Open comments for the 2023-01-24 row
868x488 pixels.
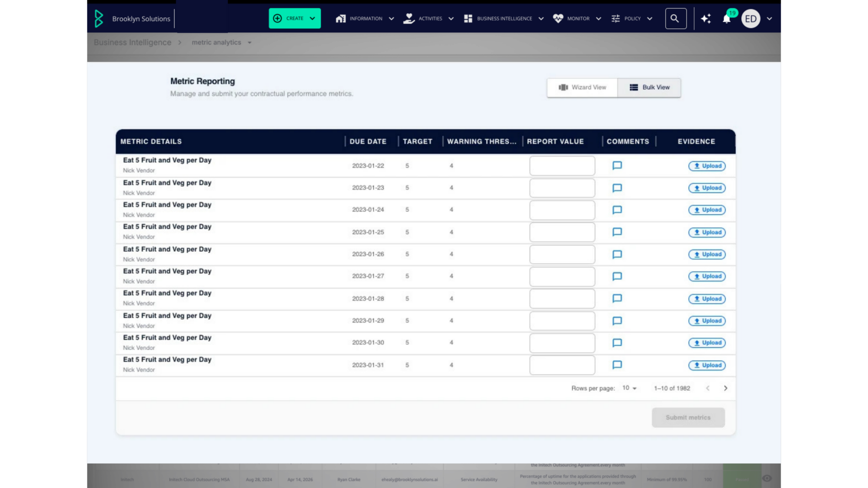coord(617,210)
